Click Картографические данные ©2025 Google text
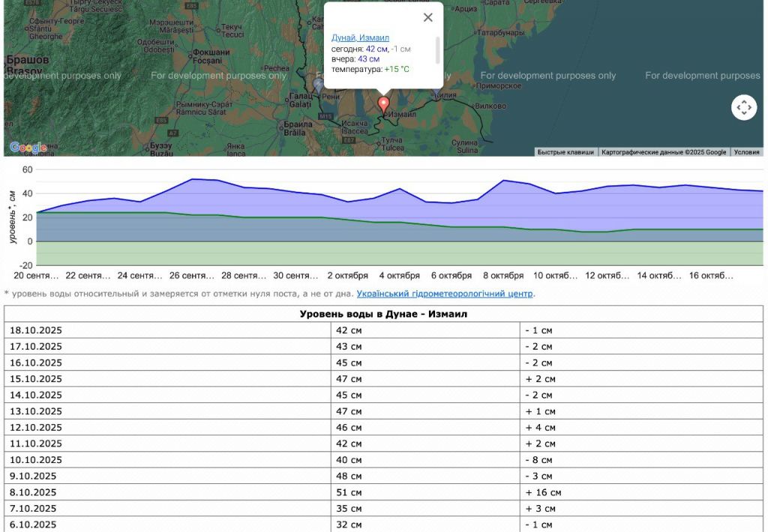The width and height of the screenshot is (768, 532). click(x=664, y=152)
